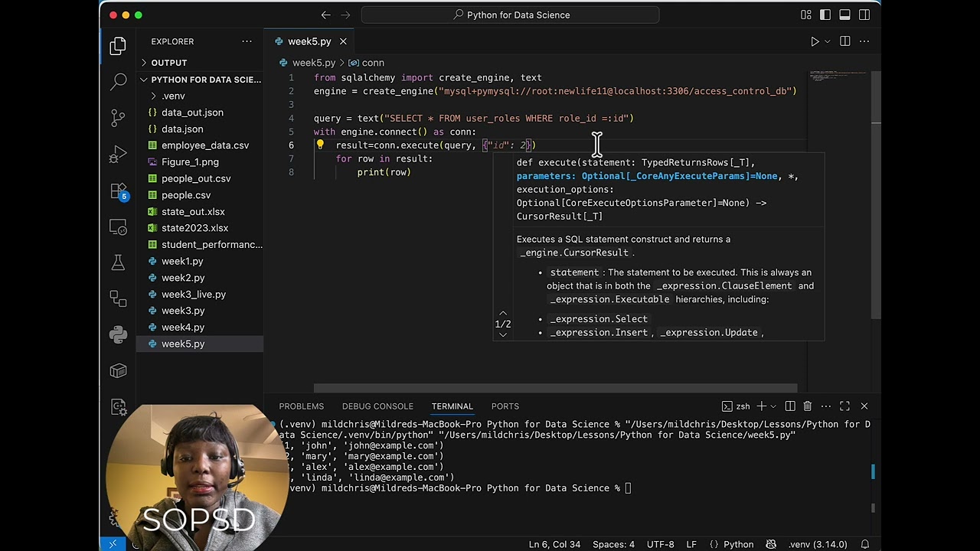Screen dimensions: 980x551
Task: Open the run button dropdown arrow
Action: coord(827,41)
